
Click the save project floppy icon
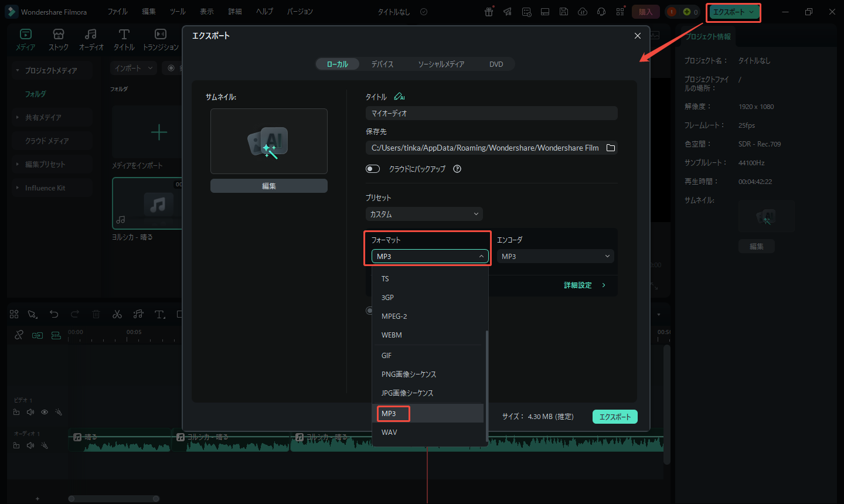click(564, 12)
